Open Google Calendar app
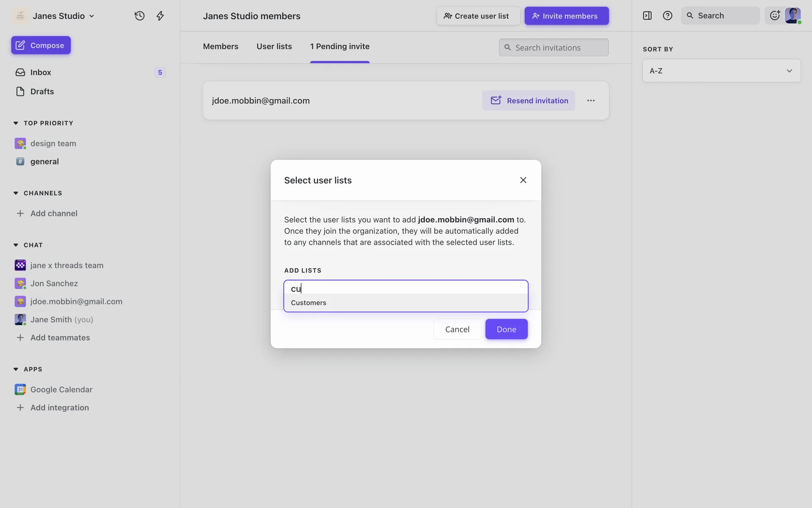This screenshot has width=812, height=508. point(61,389)
